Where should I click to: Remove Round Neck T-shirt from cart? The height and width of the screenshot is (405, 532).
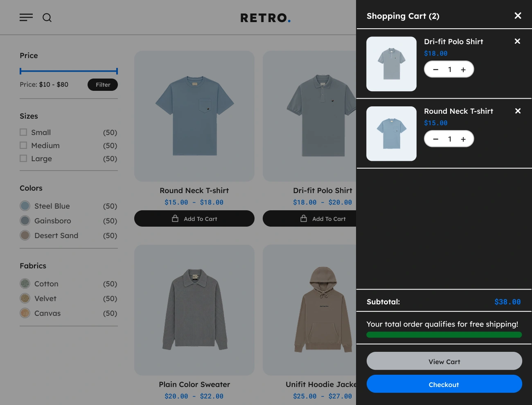(x=518, y=111)
